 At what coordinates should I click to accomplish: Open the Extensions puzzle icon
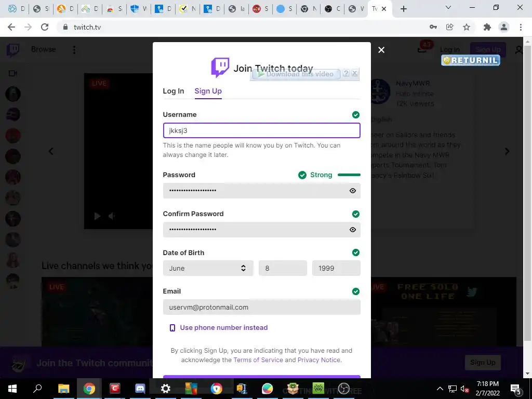(487, 27)
